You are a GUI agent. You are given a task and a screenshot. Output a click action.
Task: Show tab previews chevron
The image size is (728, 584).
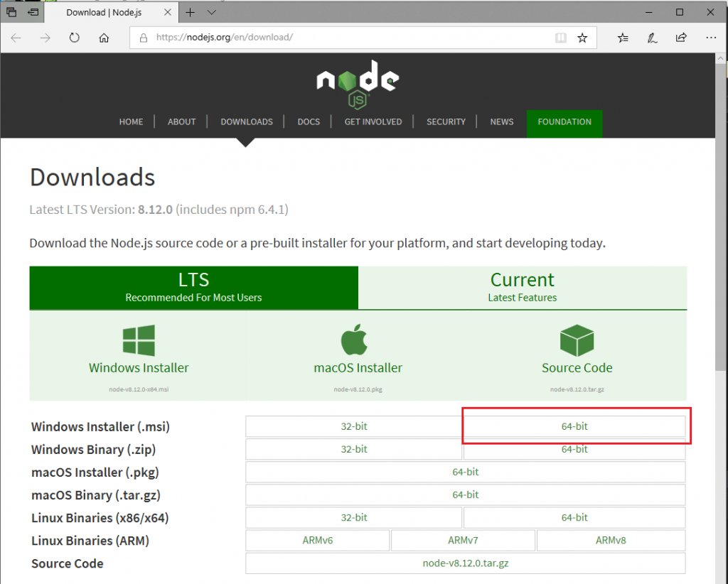tap(212, 13)
